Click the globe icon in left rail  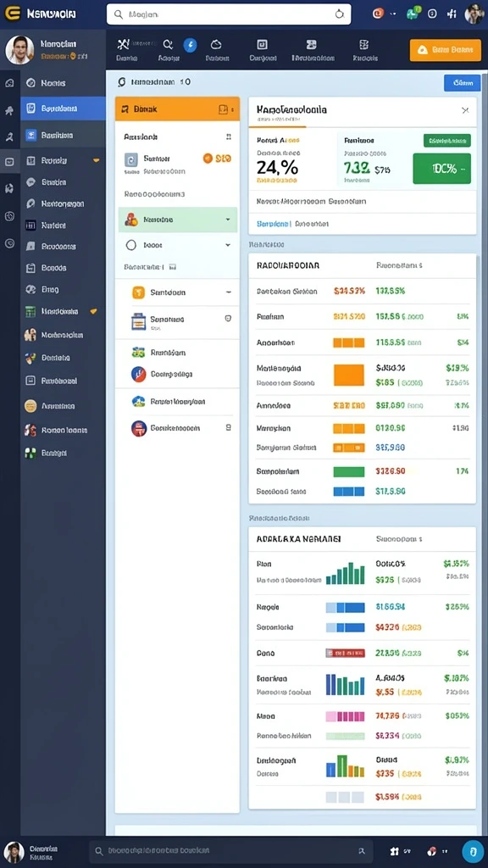coord(9,216)
